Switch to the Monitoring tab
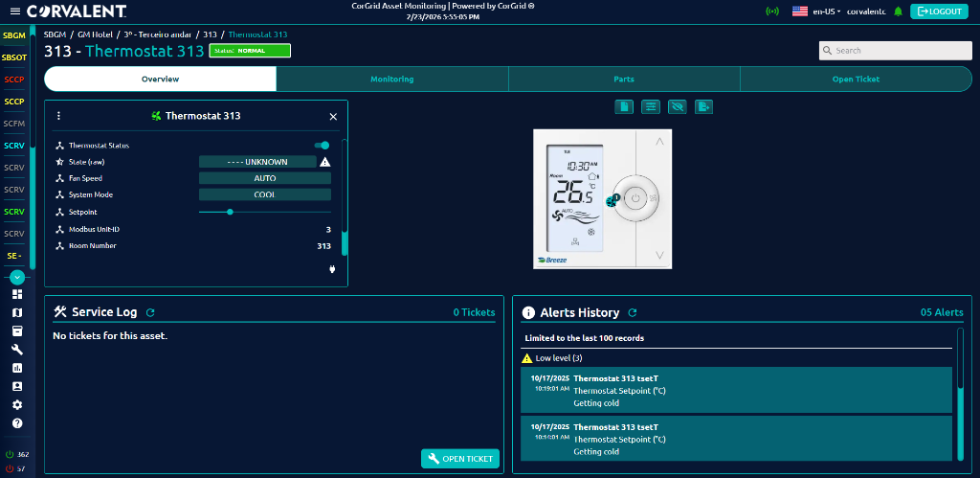The width and height of the screenshot is (980, 478). point(391,79)
